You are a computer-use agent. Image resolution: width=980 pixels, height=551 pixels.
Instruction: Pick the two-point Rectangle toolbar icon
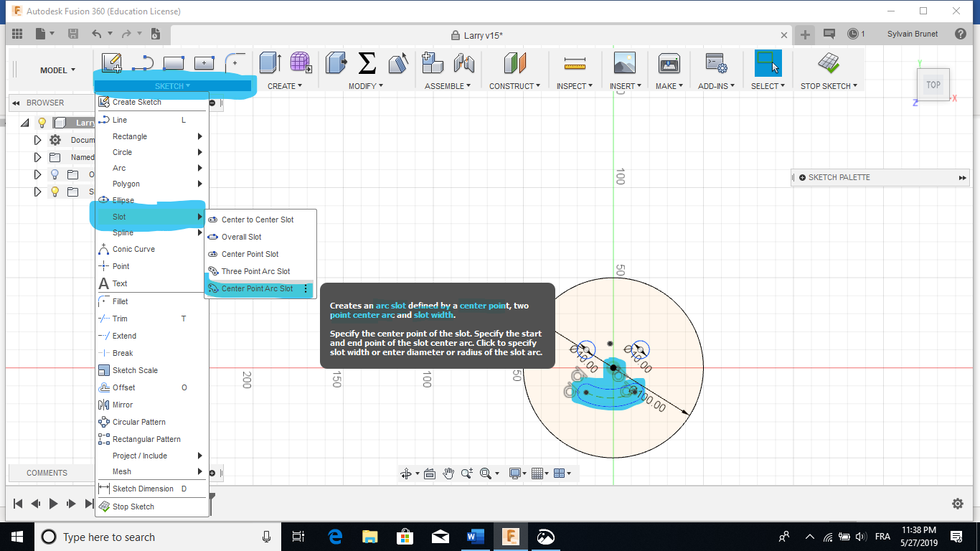[174, 63]
